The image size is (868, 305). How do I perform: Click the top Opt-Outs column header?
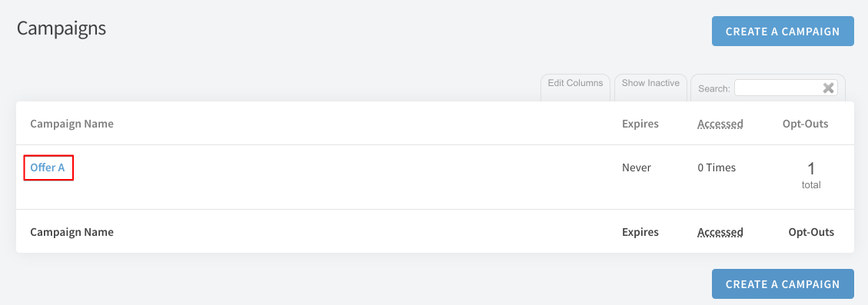point(806,124)
